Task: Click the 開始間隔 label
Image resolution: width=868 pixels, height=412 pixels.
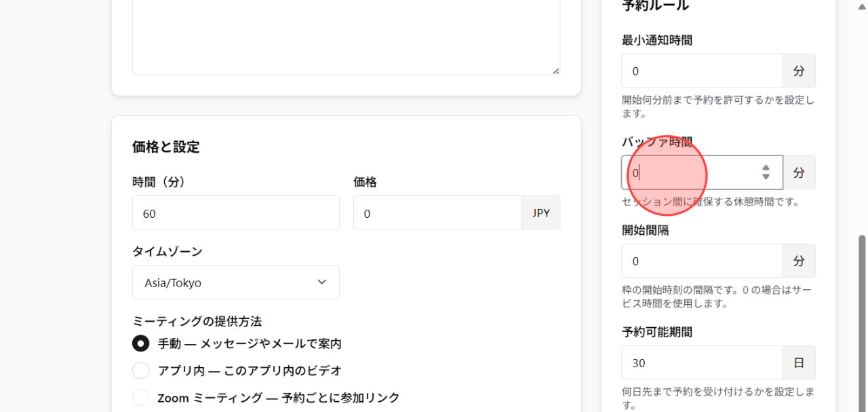Action: 646,230
